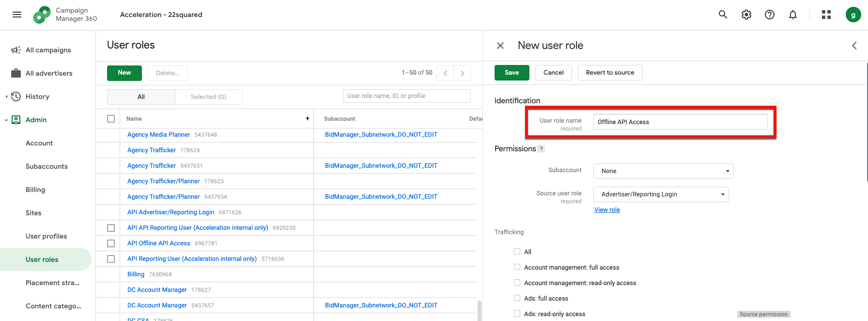Image resolution: width=868 pixels, height=321 pixels.
Task: Open the help question mark icon
Action: 770,15
